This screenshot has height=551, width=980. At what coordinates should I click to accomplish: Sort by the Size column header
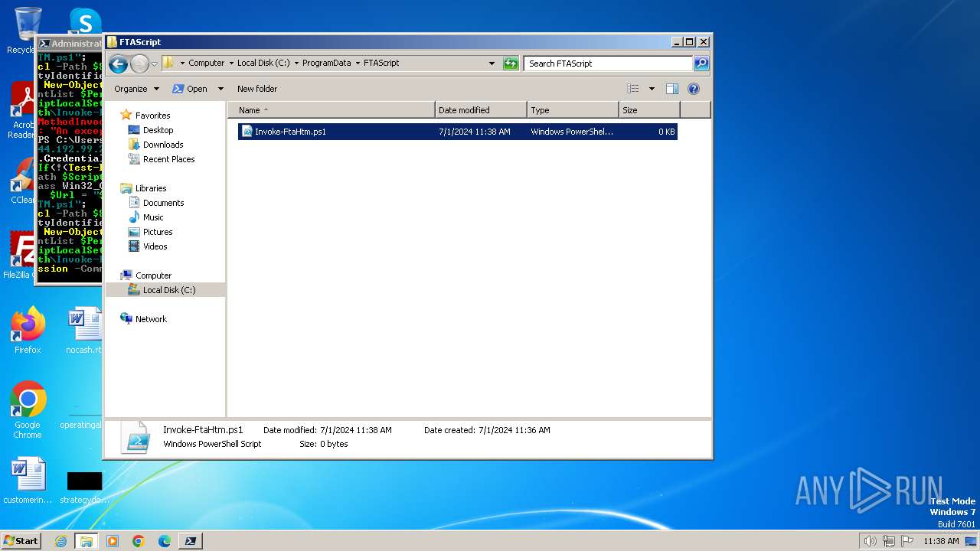pos(649,110)
